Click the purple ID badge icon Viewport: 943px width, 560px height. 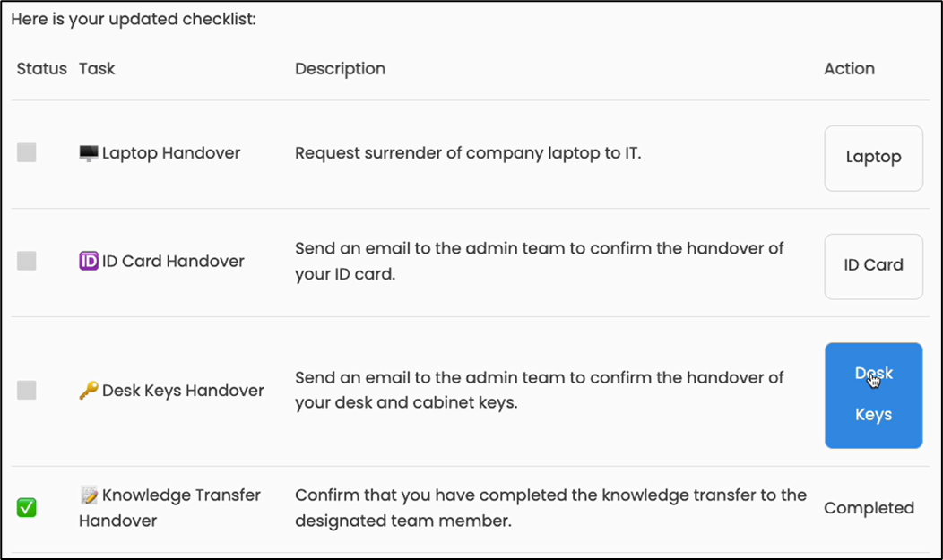88,262
